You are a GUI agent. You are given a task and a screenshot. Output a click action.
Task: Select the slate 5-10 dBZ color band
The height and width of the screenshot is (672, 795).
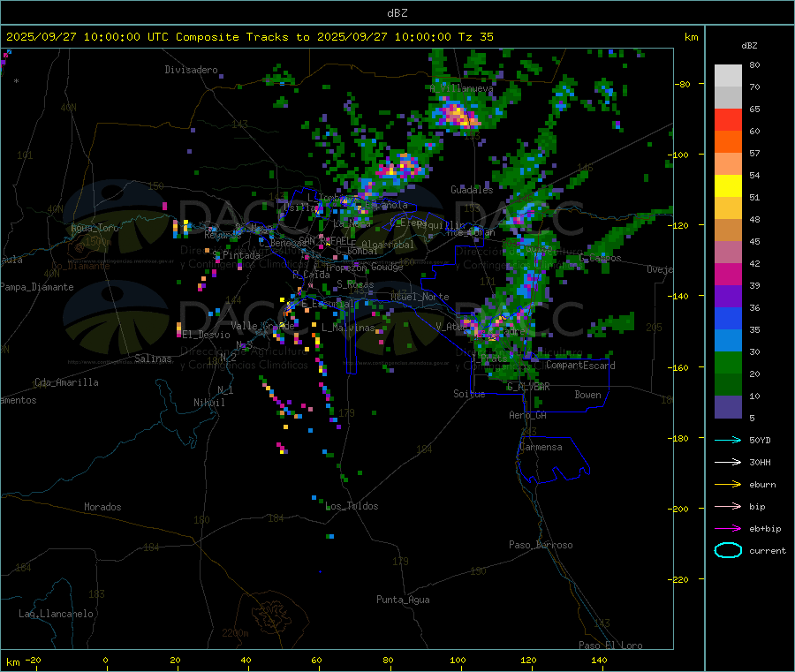(x=728, y=407)
